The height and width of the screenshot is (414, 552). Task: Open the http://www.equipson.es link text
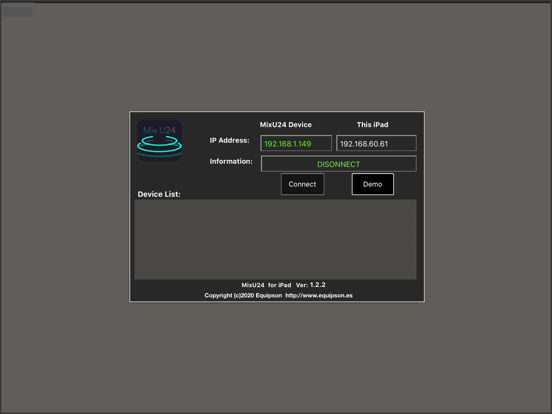pyautogui.click(x=319, y=295)
